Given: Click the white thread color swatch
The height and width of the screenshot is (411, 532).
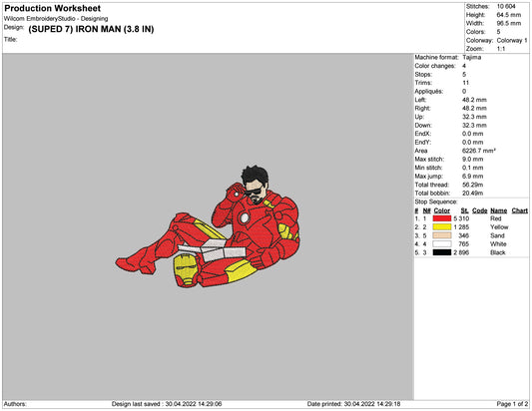Looking at the screenshot, I should pos(442,244).
